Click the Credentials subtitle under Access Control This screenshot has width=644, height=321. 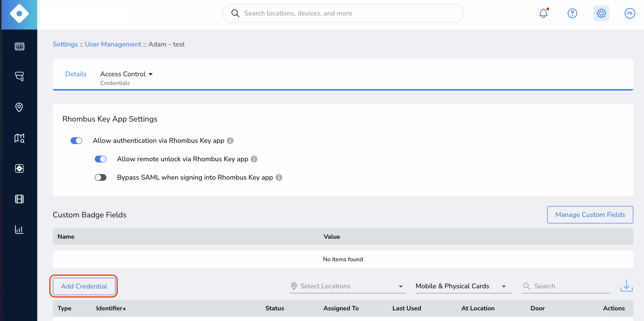115,83
